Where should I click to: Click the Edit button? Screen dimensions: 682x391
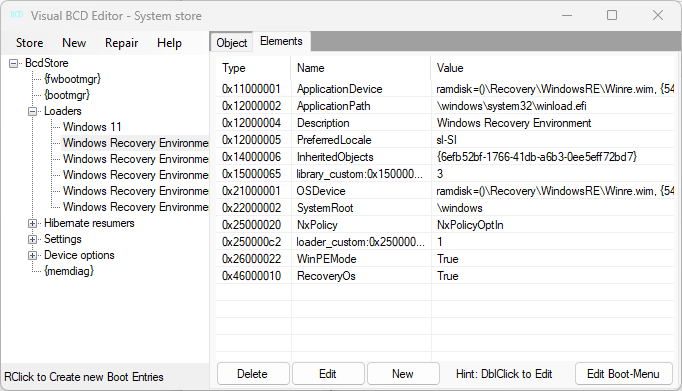[x=328, y=374]
